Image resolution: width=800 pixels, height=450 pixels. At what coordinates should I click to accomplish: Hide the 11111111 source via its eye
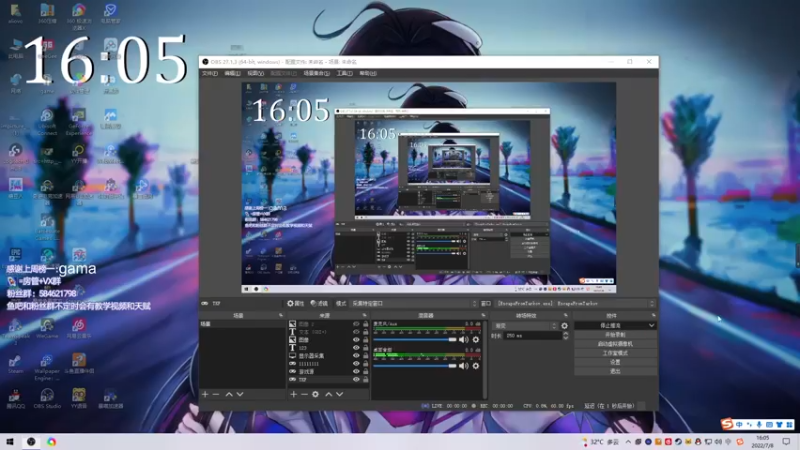[x=356, y=364]
